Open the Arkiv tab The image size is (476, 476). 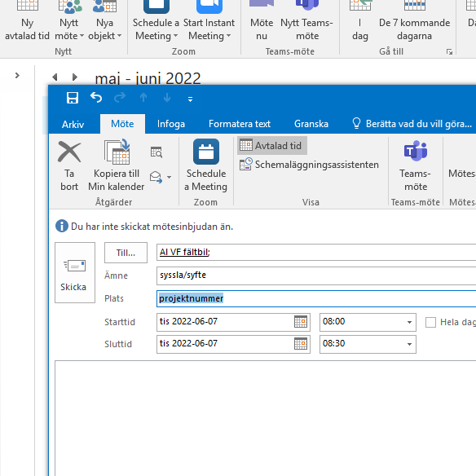click(73, 125)
